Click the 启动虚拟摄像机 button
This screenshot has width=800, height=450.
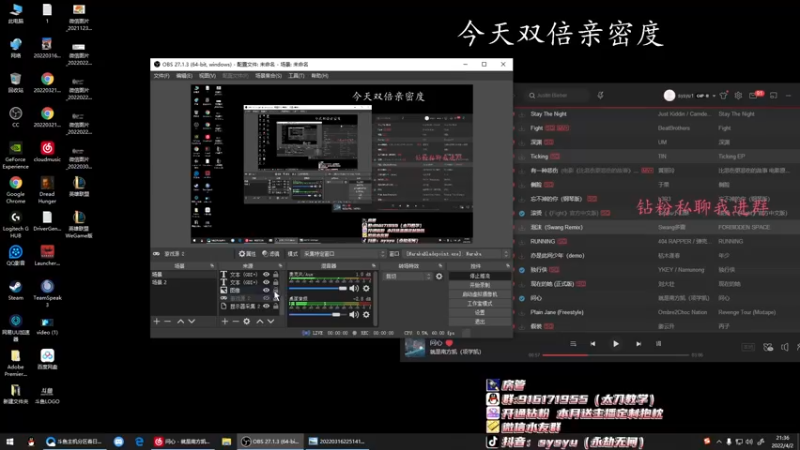point(480,294)
